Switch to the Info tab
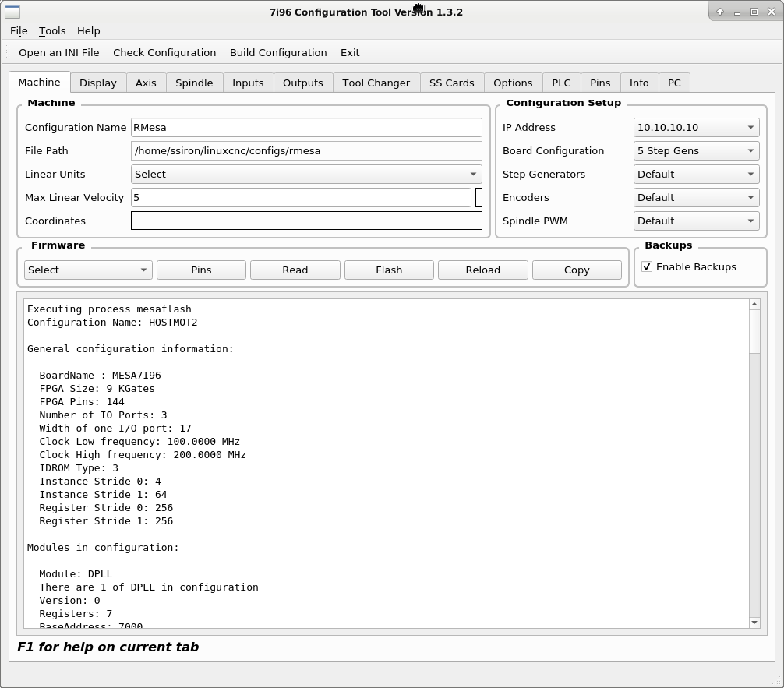 pyautogui.click(x=639, y=83)
